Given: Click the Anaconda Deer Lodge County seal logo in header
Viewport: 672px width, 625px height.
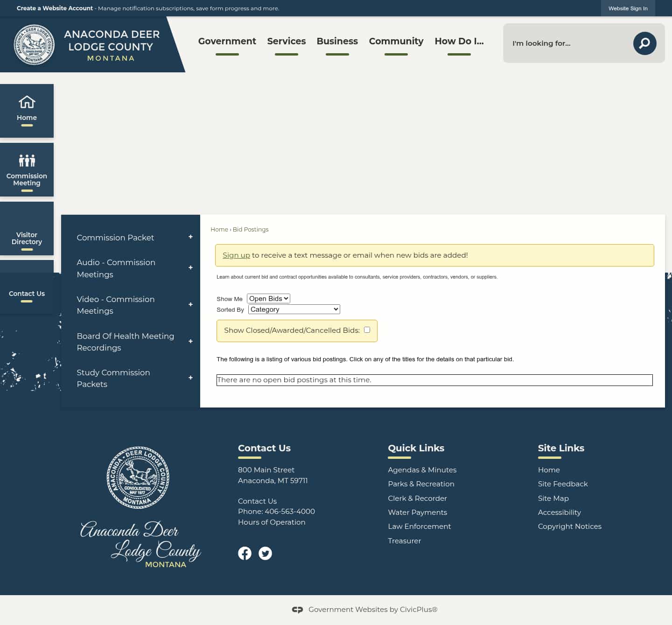Looking at the screenshot, I should [34, 45].
